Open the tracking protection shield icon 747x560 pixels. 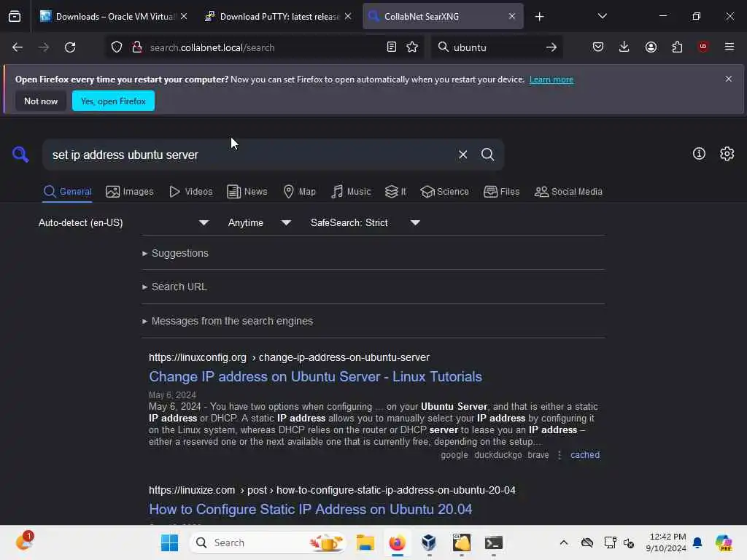click(x=117, y=47)
